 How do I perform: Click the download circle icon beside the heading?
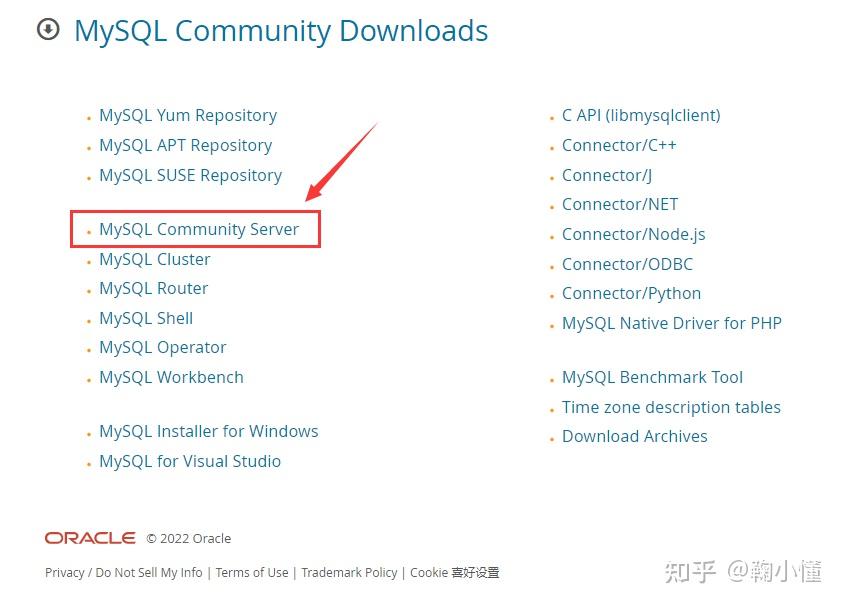(x=48, y=30)
